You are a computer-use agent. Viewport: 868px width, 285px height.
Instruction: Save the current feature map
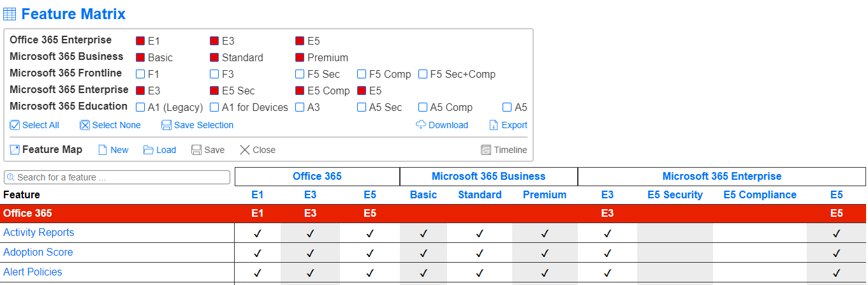[x=208, y=150]
